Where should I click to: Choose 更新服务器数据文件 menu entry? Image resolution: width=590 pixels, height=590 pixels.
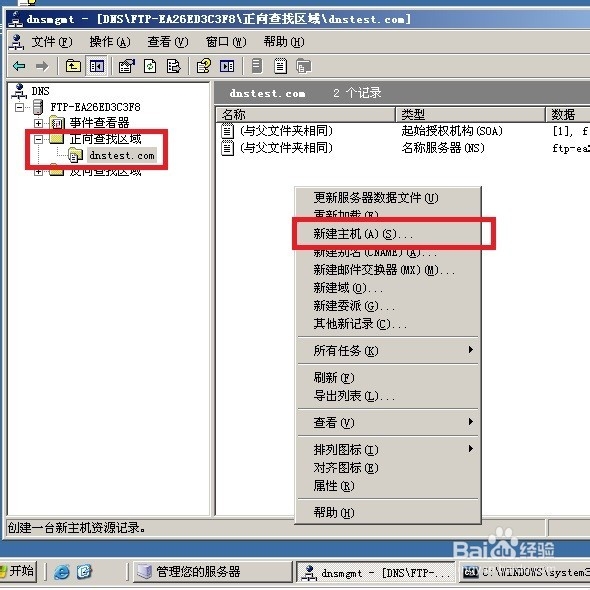click(388, 198)
